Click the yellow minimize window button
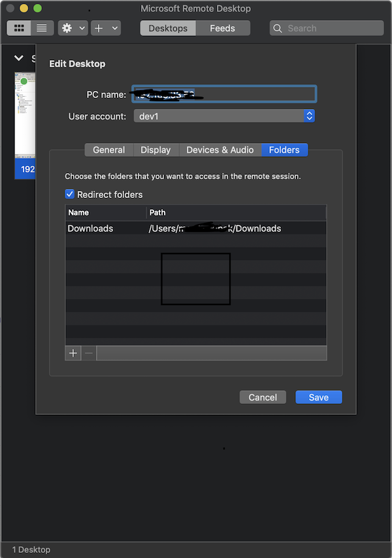The image size is (392, 558). click(x=24, y=8)
